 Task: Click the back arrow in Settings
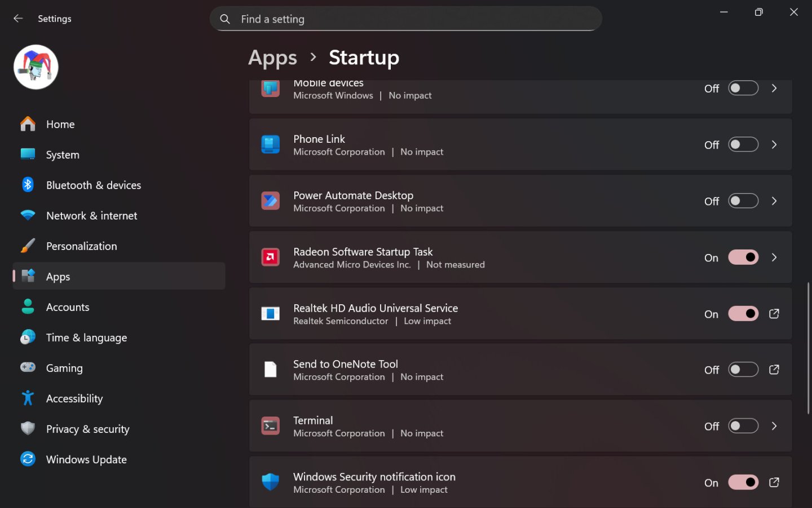coord(18,19)
